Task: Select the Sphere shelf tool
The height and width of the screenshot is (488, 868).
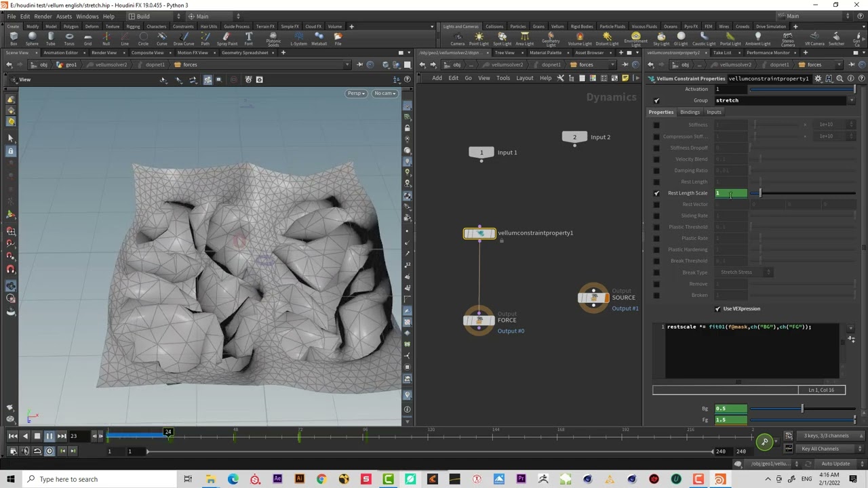Action: click(x=32, y=39)
